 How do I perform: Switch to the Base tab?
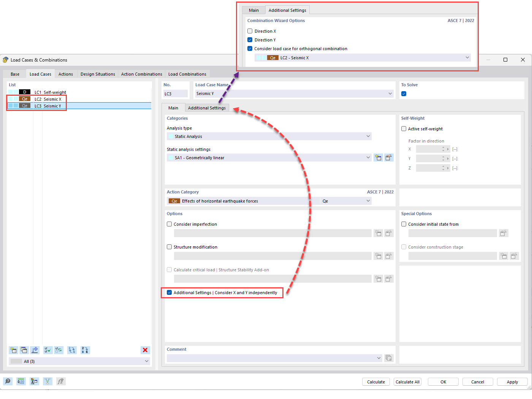[15, 74]
